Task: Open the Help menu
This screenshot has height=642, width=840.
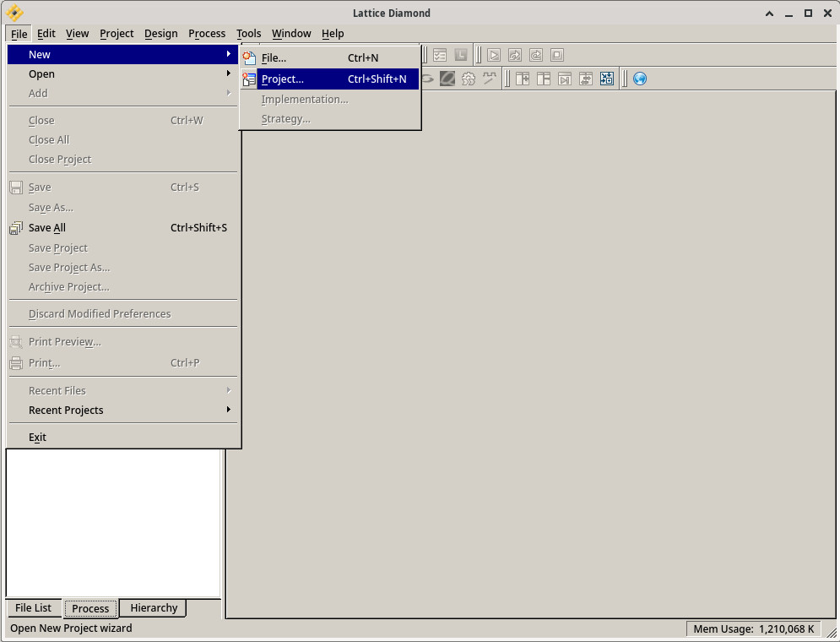Action: (333, 33)
